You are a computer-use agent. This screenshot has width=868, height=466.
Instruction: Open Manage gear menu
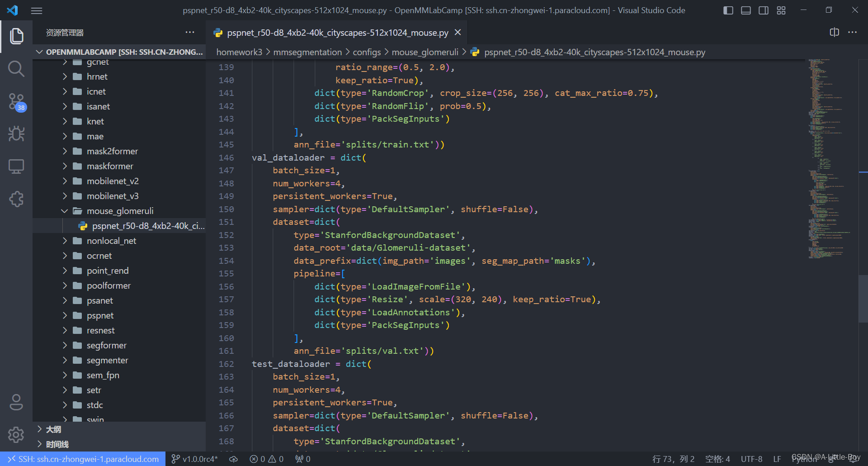pyautogui.click(x=16, y=435)
